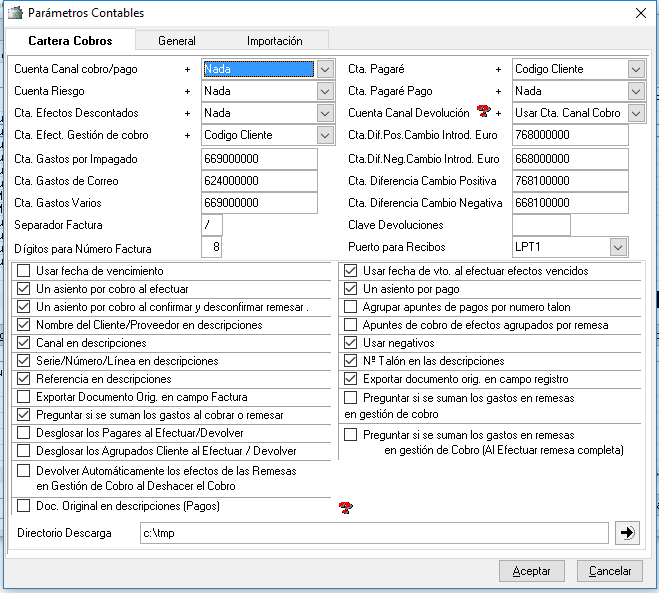Toggle Serie/Número/Línea en descripciones checkbox
The width and height of the screenshot is (659, 593).
24,361
